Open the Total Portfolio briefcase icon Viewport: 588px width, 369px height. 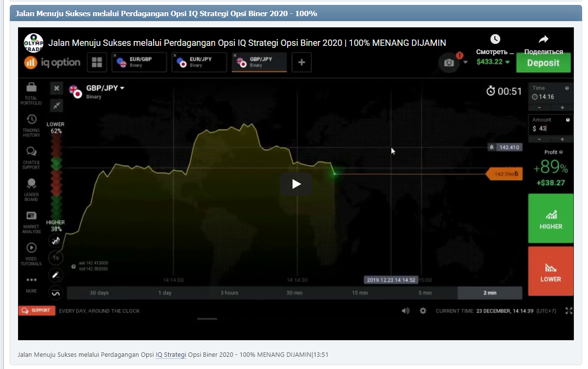(x=31, y=88)
